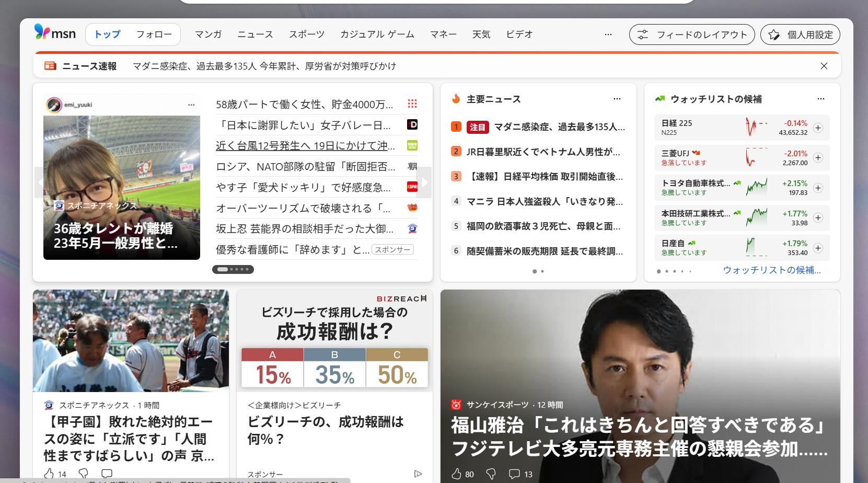
Task: Open more options for ウォッチリストの候補 card
Action: click(x=820, y=99)
